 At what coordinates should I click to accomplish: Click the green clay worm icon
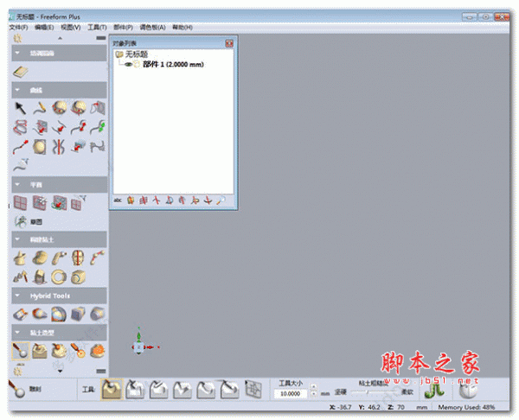434,391
